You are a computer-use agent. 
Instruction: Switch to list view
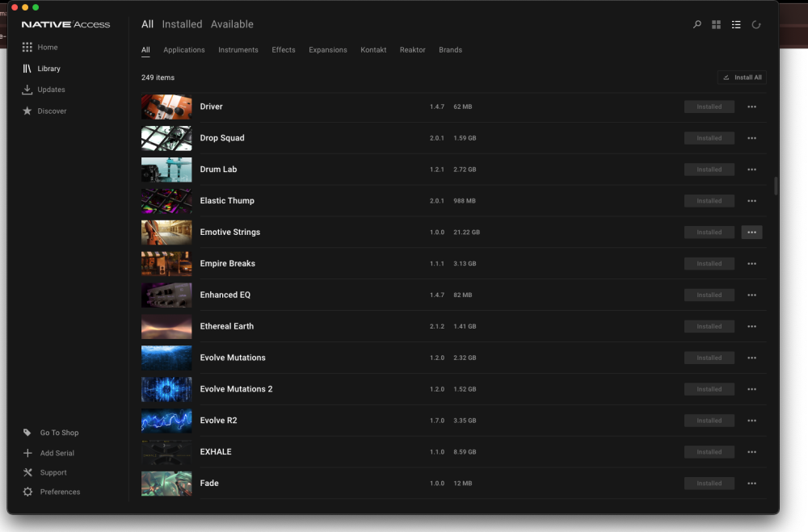pyautogui.click(x=736, y=24)
